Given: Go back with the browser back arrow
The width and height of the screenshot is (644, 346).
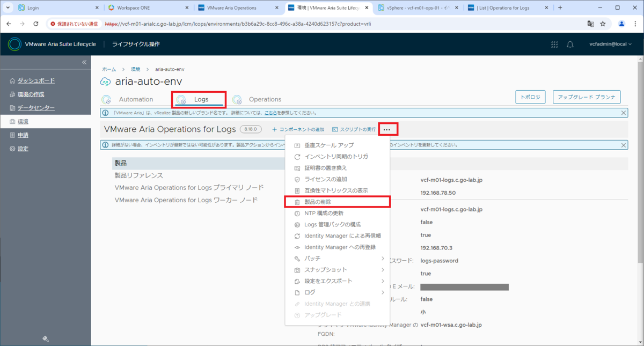Looking at the screenshot, I should (x=8, y=24).
